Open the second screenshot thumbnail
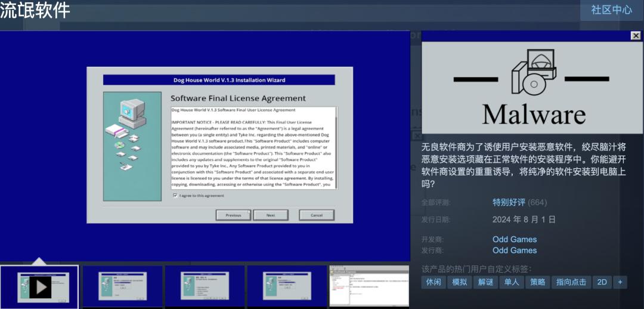644x309 pixels. (122, 286)
